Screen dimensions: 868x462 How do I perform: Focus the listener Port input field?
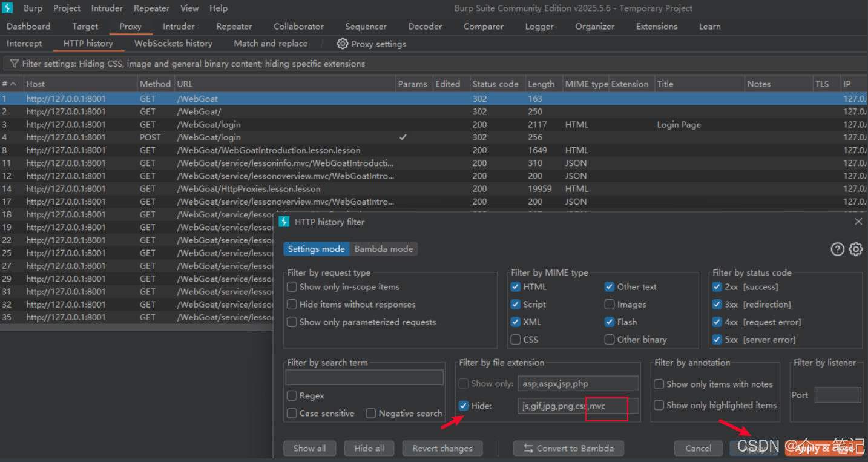[x=838, y=395]
